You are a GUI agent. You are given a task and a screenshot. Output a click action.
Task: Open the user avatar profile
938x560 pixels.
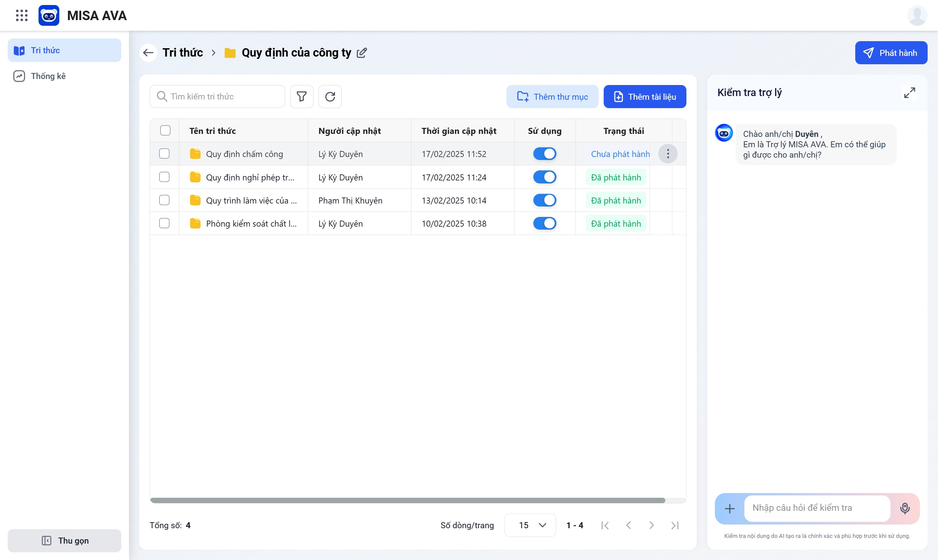tap(917, 15)
